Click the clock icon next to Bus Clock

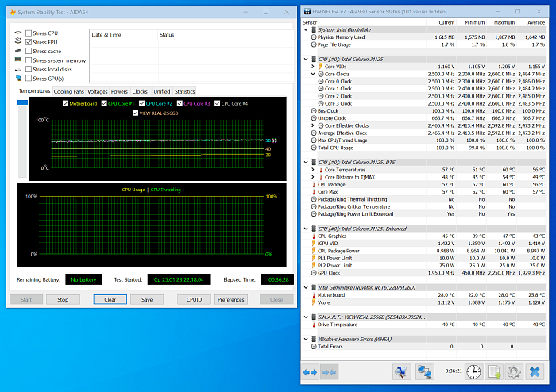[x=314, y=111]
